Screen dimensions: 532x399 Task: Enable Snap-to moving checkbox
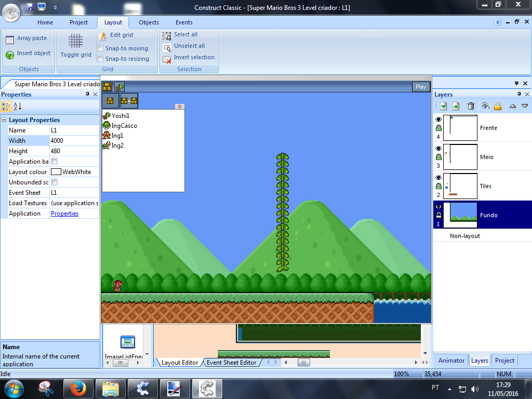100,48
